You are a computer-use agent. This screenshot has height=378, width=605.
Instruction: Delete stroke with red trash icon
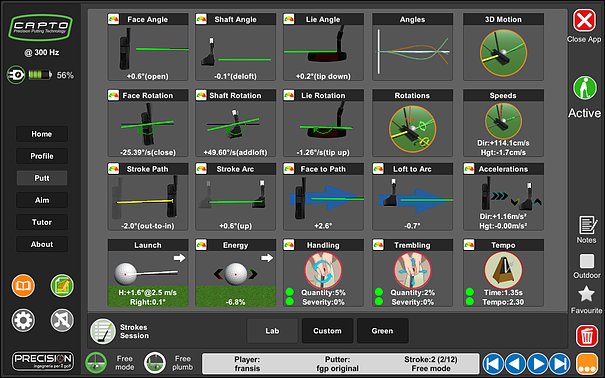tap(586, 336)
